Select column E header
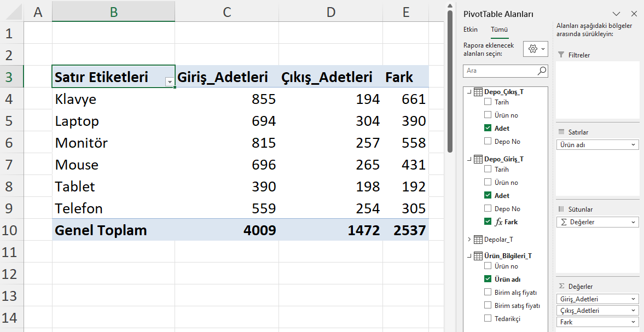The width and height of the screenshot is (644, 332). click(x=406, y=12)
